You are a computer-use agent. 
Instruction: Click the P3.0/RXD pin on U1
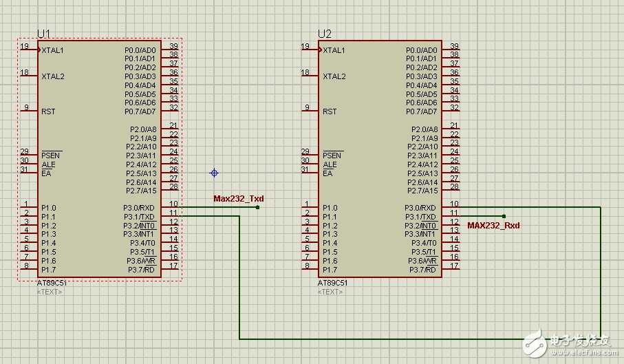[x=138, y=208]
